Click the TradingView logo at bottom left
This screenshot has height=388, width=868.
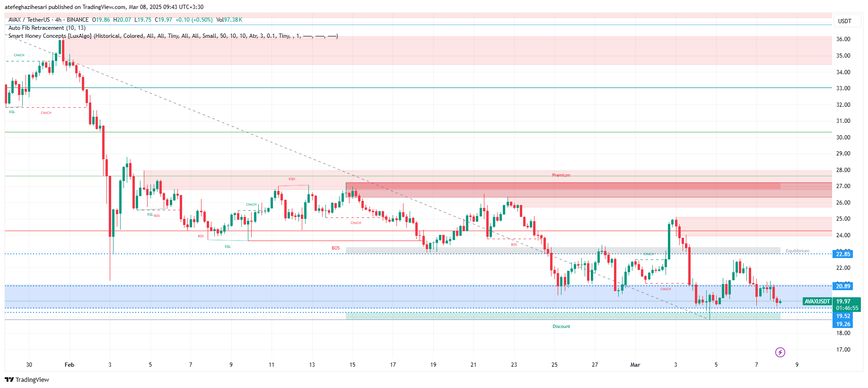27,379
